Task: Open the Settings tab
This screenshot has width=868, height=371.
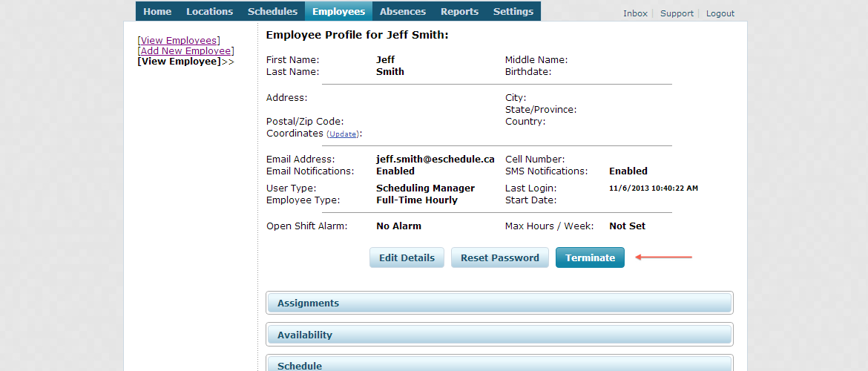Action: pyautogui.click(x=513, y=11)
